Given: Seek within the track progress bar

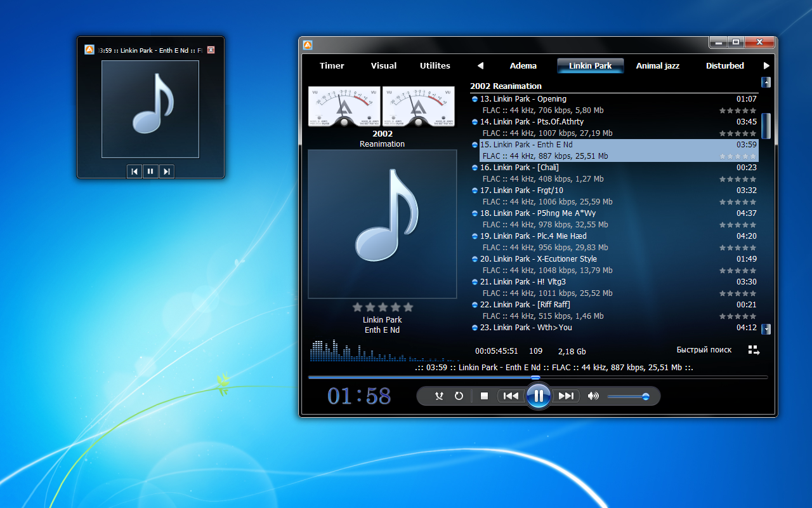Looking at the screenshot, I should (537, 377).
